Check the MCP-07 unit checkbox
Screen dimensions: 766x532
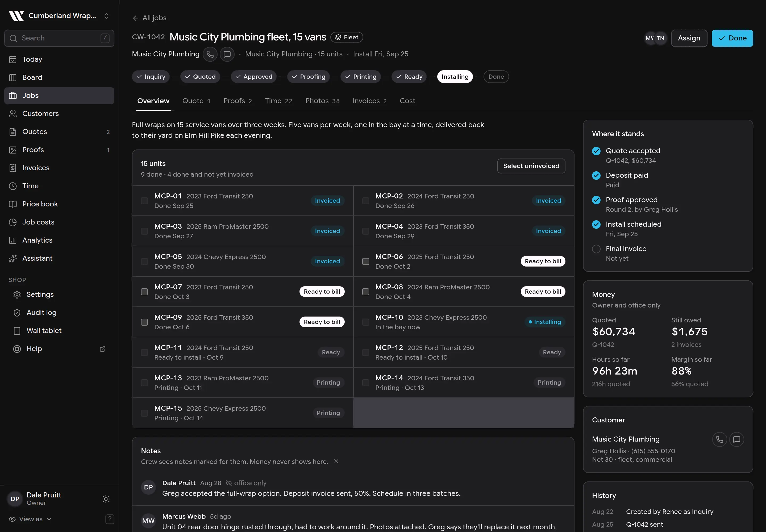144,292
